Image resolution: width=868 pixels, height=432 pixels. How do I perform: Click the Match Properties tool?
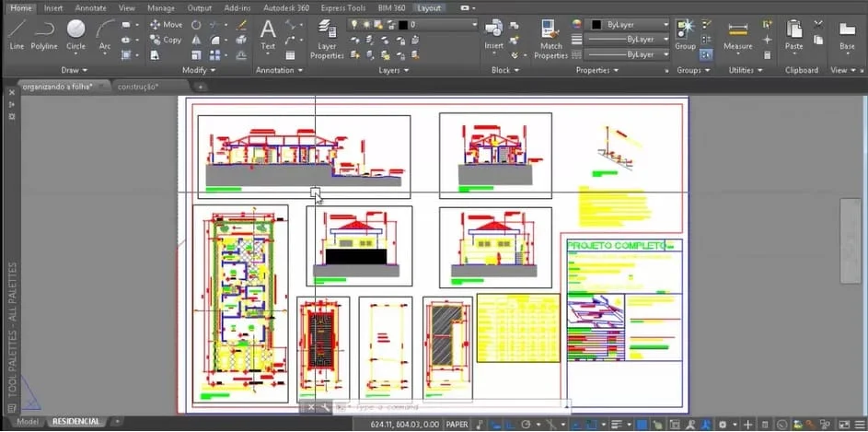[x=550, y=39]
